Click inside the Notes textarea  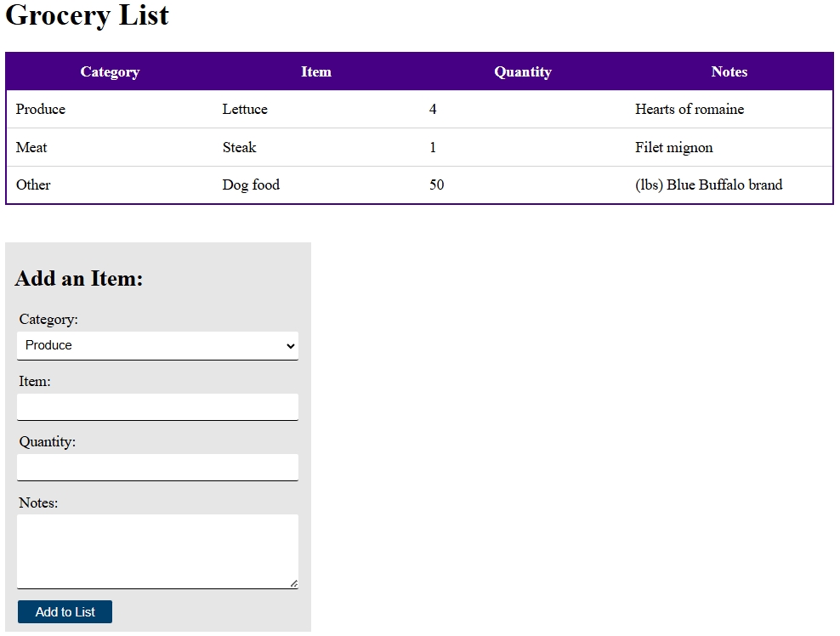pos(157,550)
